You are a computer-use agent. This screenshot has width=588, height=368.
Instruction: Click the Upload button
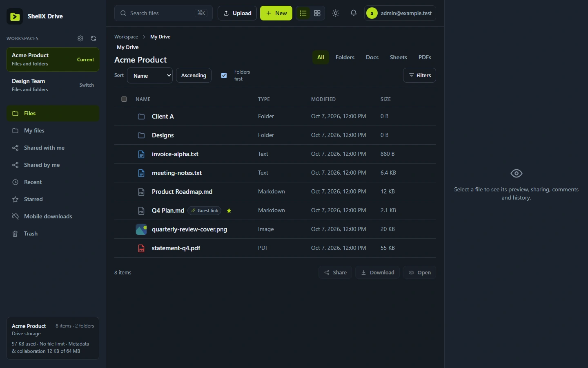pyautogui.click(x=237, y=13)
